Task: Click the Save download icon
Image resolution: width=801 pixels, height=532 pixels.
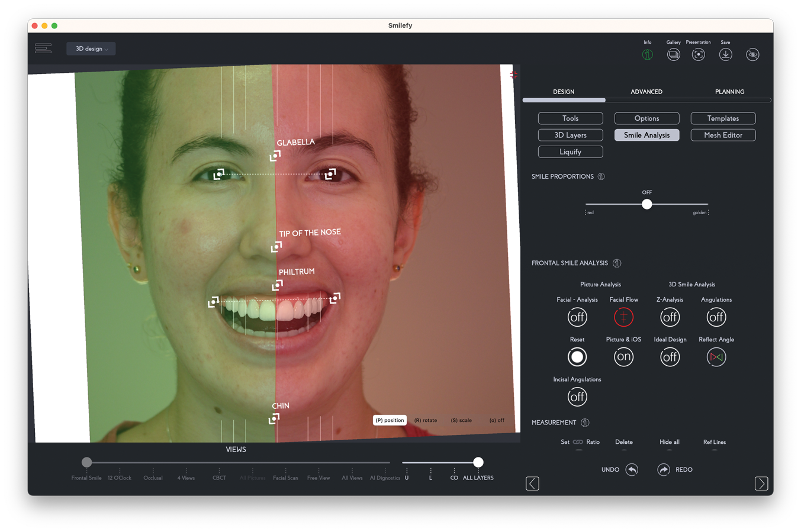Action: tap(725, 54)
